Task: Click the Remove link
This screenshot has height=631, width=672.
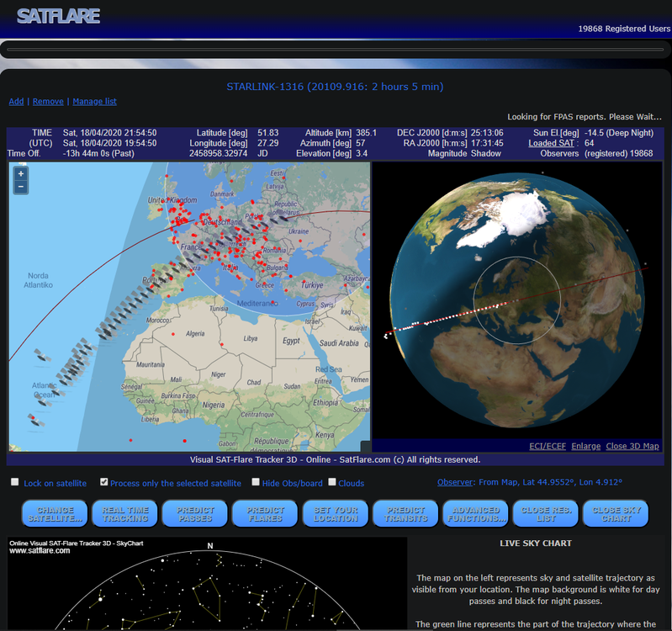Action: pyautogui.click(x=48, y=102)
